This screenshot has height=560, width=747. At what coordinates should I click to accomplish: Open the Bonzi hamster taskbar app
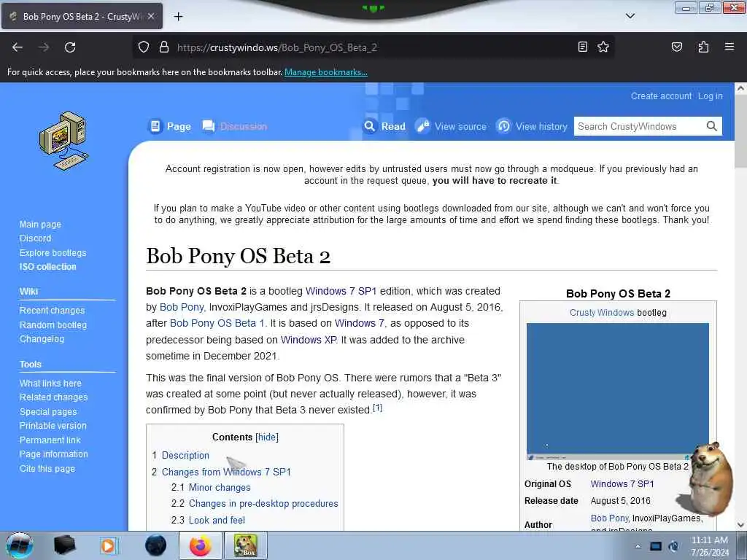(x=246, y=545)
